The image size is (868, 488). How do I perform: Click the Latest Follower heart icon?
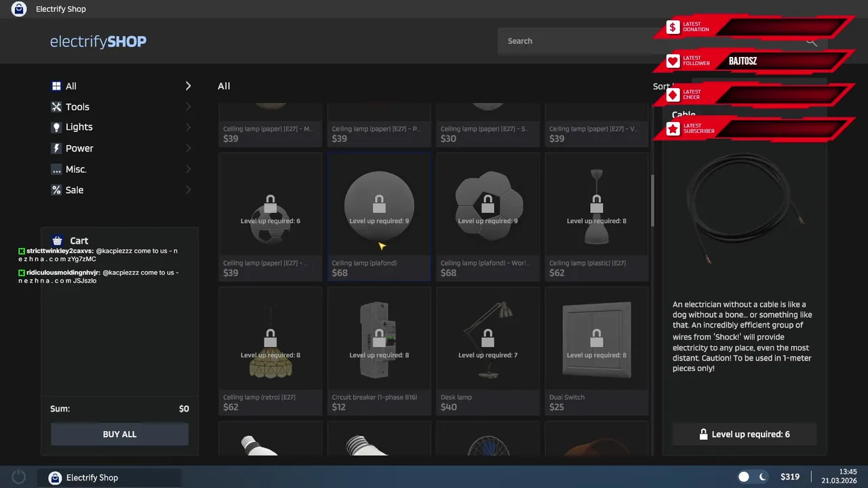click(x=673, y=61)
